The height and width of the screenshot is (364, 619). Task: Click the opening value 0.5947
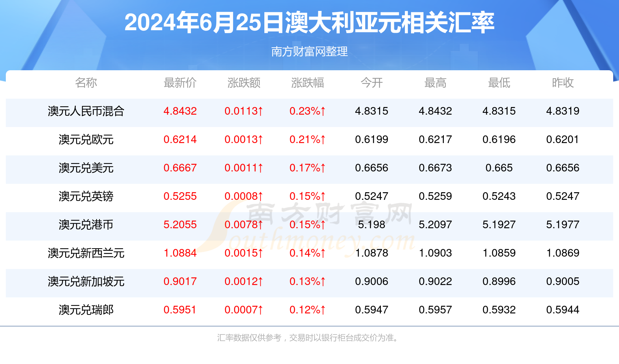[372, 310]
